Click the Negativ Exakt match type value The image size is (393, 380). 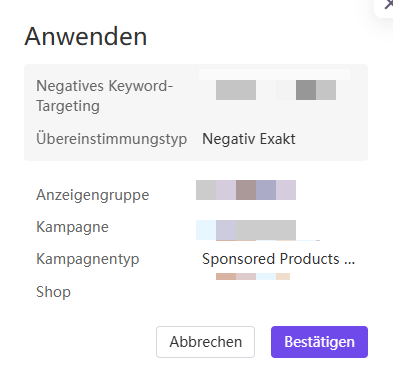click(x=249, y=139)
